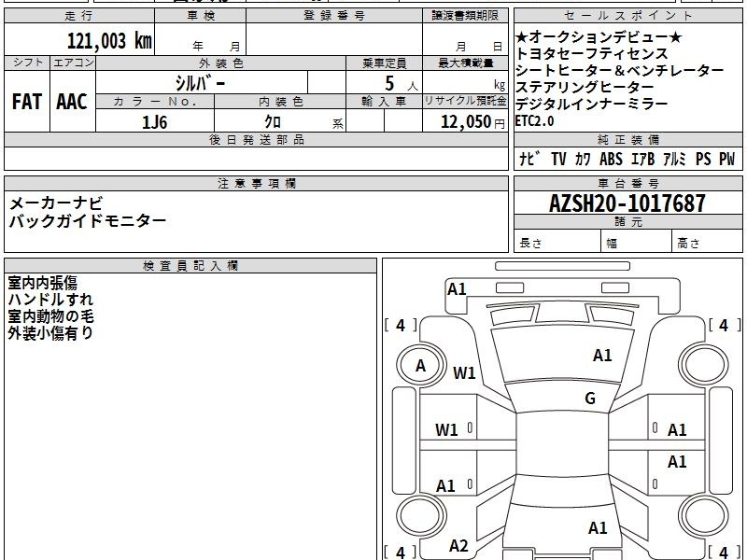Click the 後日発送部品 section header

[256, 139]
